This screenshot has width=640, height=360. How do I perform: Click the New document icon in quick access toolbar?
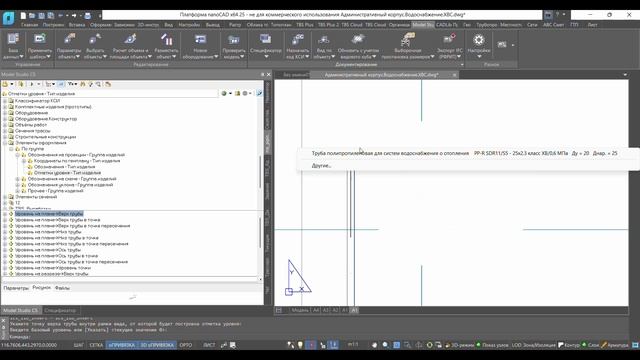click(x=23, y=16)
